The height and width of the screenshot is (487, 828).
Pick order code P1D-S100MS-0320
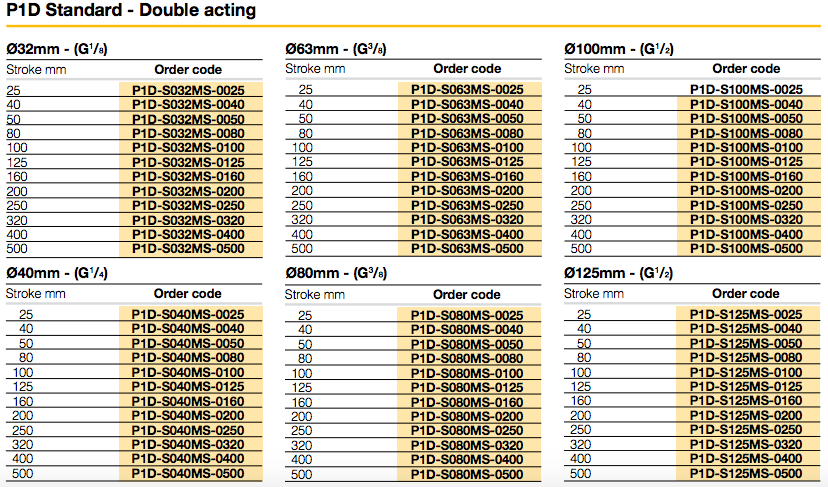[x=746, y=219]
